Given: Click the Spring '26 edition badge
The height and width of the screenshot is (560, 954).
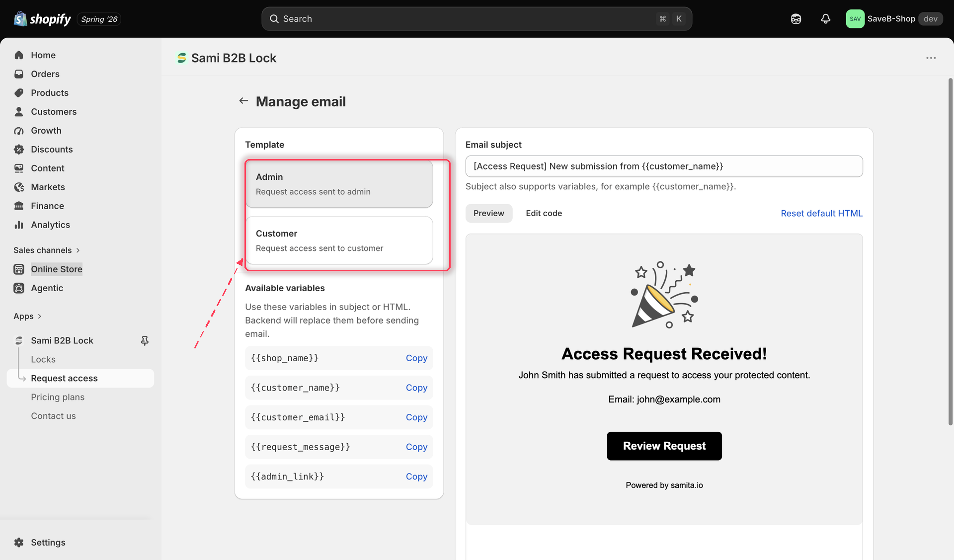Looking at the screenshot, I should pyautogui.click(x=99, y=19).
